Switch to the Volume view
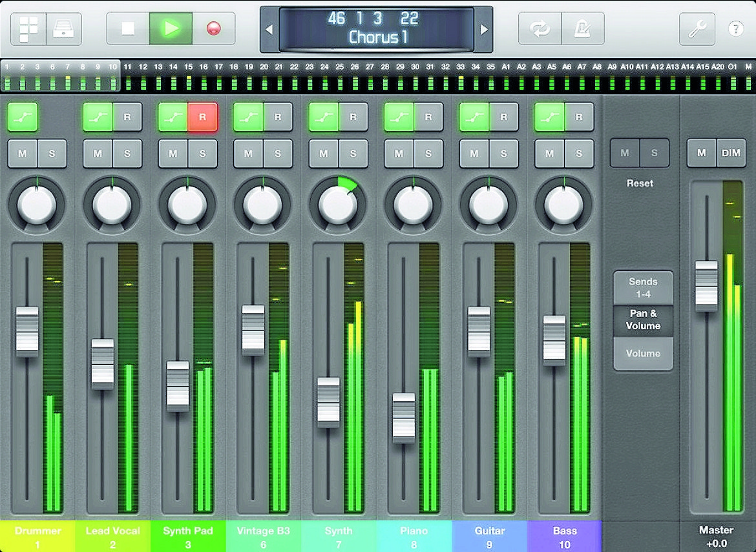This screenshot has height=552, width=756. [643, 354]
